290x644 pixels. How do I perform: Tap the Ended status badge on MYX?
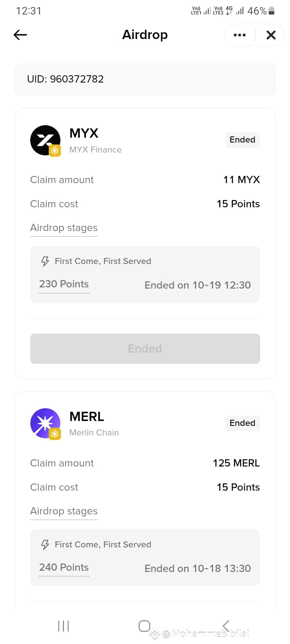(242, 140)
